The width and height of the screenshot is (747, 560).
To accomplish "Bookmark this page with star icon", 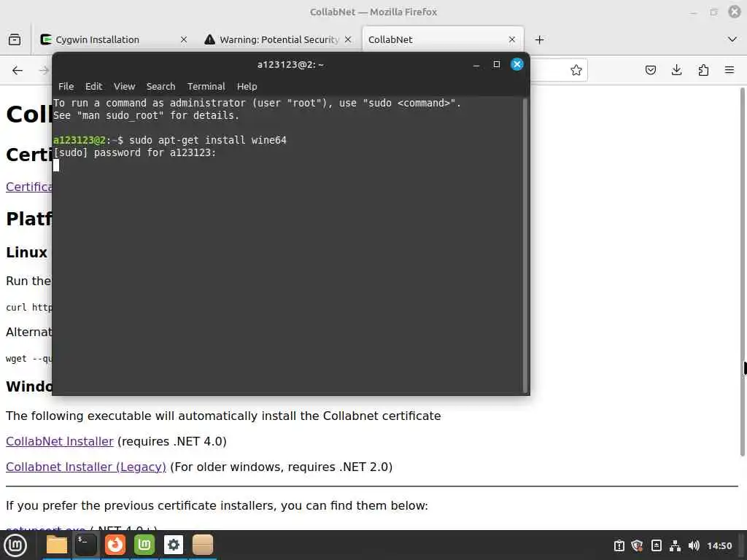I will [x=576, y=71].
